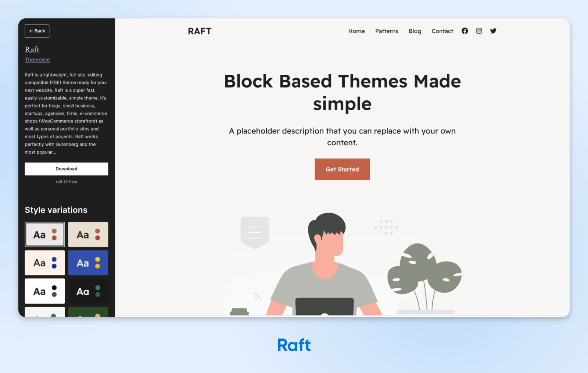Open the Patterns menu item
588x373 pixels.
(x=387, y=31)
